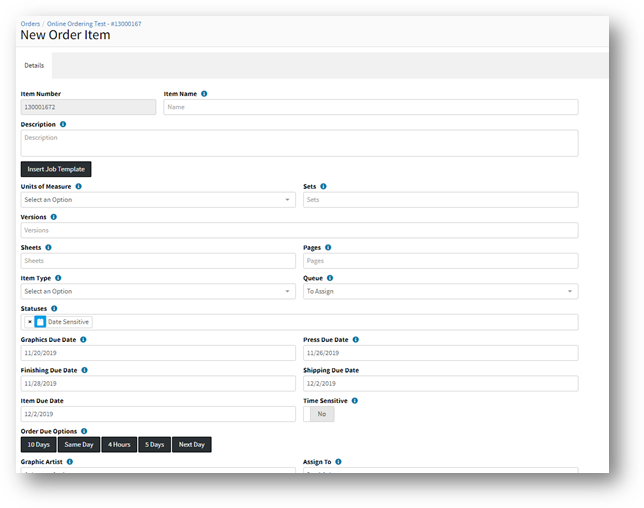
Task: Open the Item Type dropdown
Action: 158,291
